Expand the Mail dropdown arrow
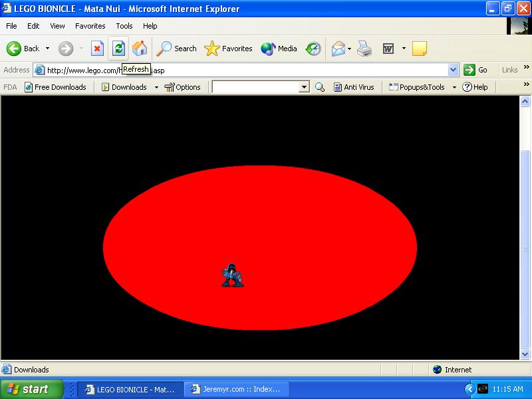Viewport: 532px width, 399px height. [x=350, y=49]
